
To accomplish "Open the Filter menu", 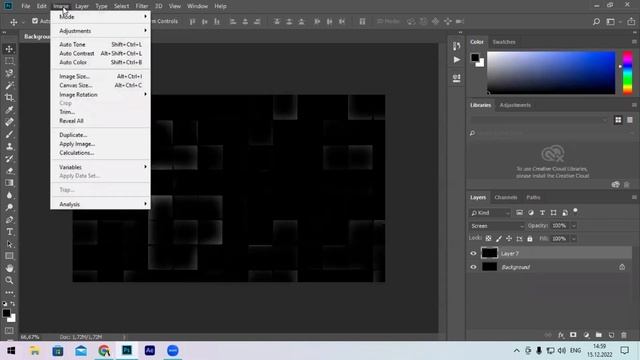I will tap(142, 6).
